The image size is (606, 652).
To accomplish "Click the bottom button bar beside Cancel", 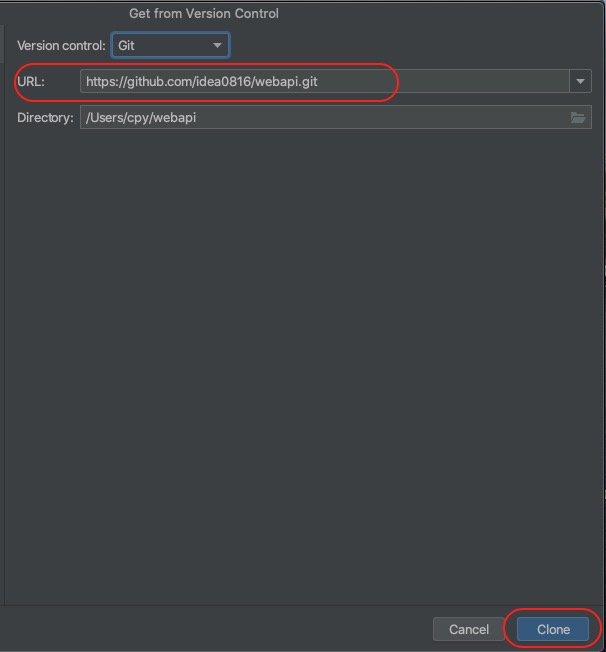I will (216, 629).
